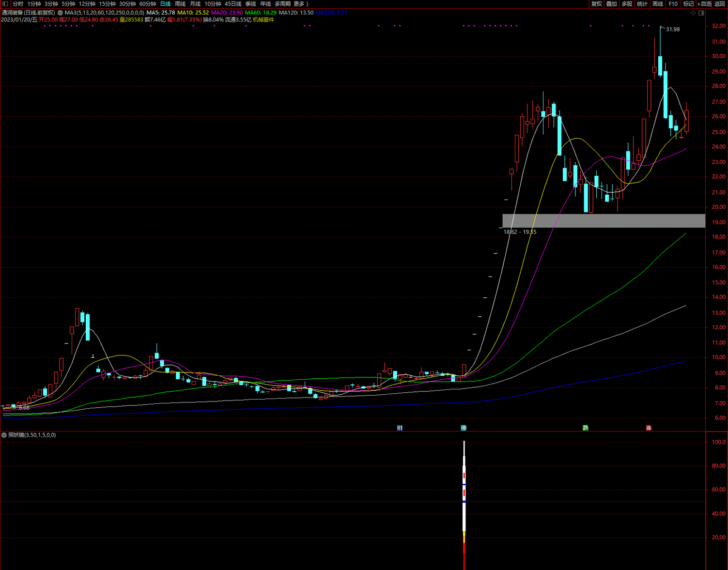728x570 pixels.
Task: Expand the 照妖镜 indicator dropdown
Action: click(x=4, y=435)
